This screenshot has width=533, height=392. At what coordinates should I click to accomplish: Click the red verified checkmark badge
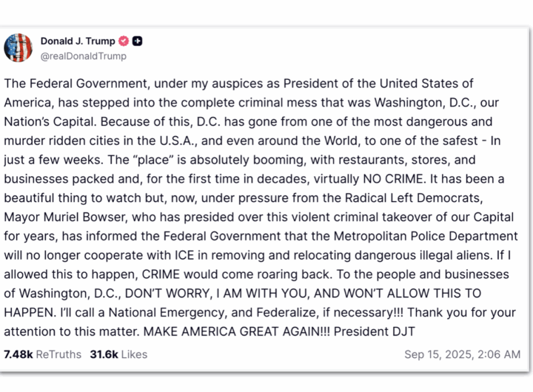tap(124, 41)
